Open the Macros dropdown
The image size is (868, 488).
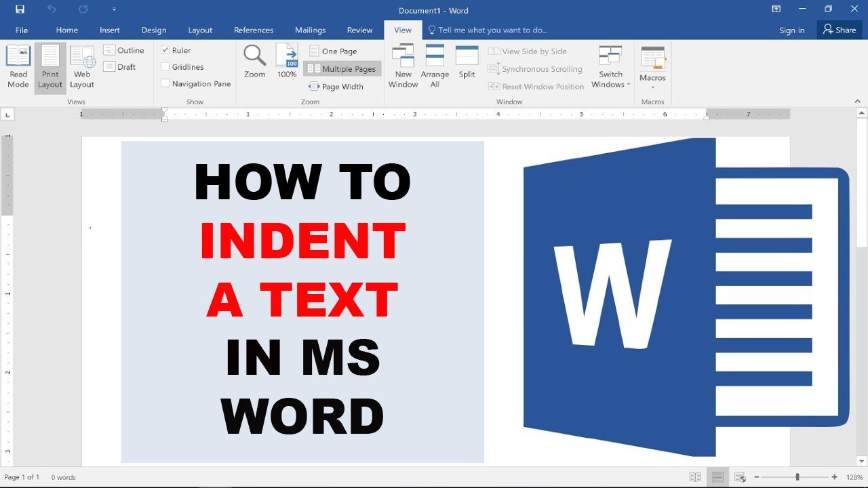[653, 68]
